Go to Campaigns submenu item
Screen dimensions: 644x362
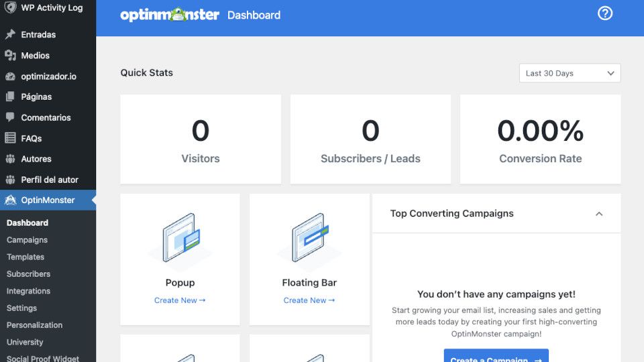tap(27, 240)
